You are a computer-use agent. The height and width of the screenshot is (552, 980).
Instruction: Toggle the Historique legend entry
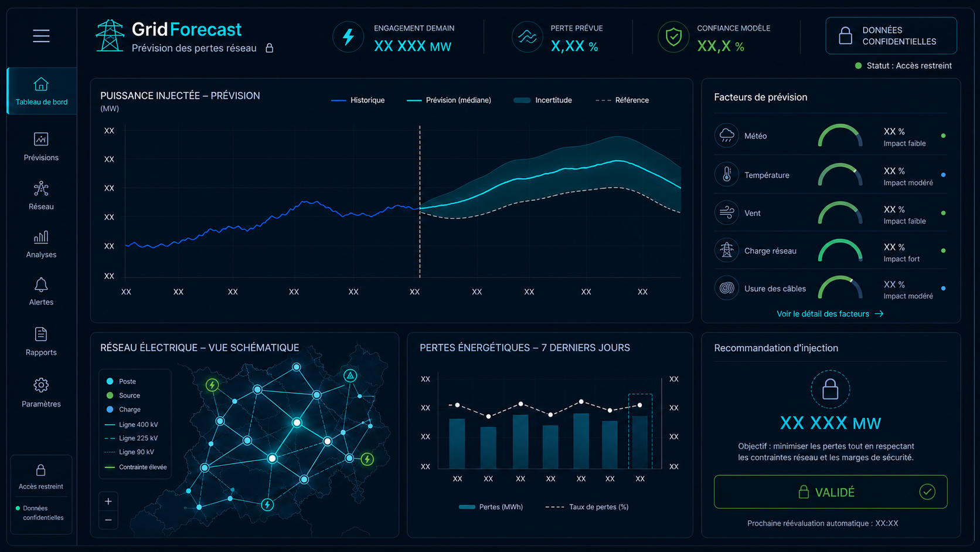358,100
